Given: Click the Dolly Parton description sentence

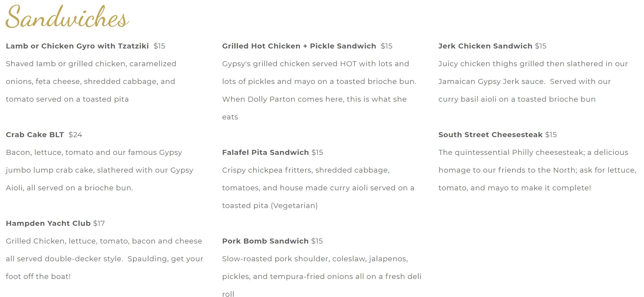Looking at the screenshot, I should [314, 99].
